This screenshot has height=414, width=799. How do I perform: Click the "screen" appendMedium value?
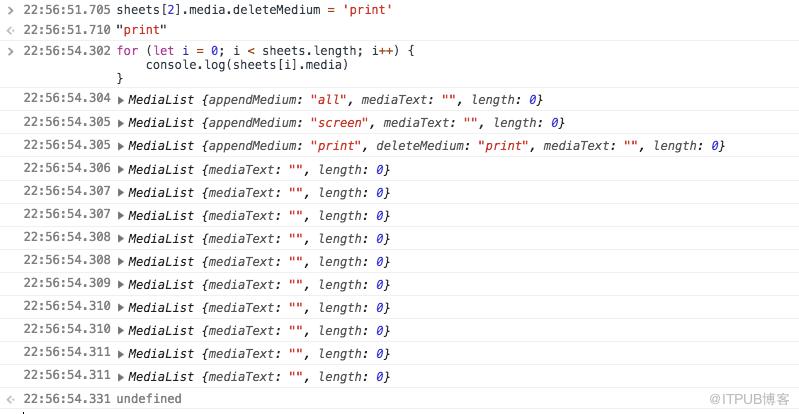click(x=339, y=123)
